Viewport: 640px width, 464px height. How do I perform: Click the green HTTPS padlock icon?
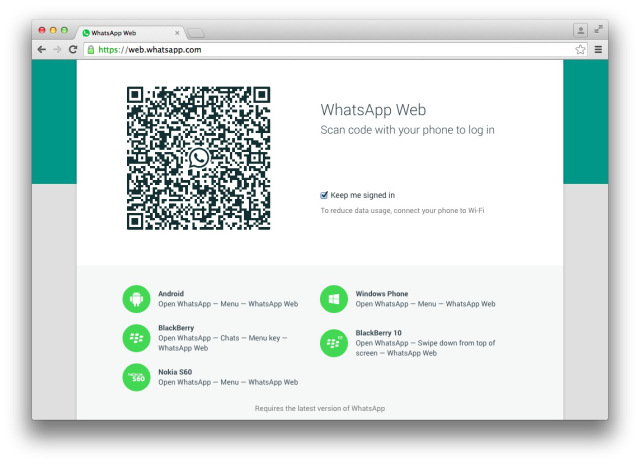[x=91, y=49]
